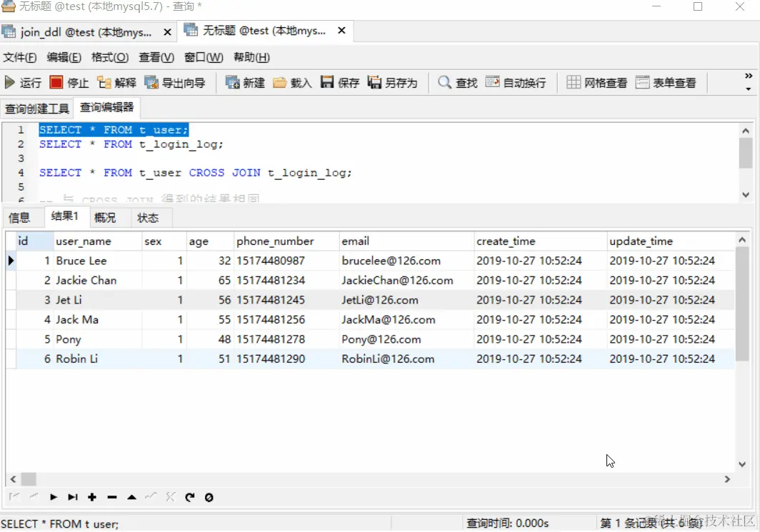Save the query with 保存
The image size is (760, 532).
pos(340,83)
